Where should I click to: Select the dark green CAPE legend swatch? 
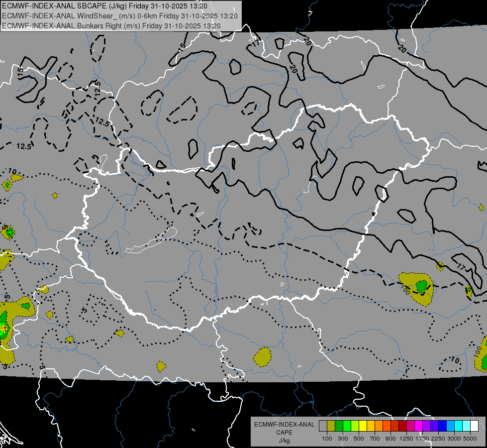click(339, 426)
